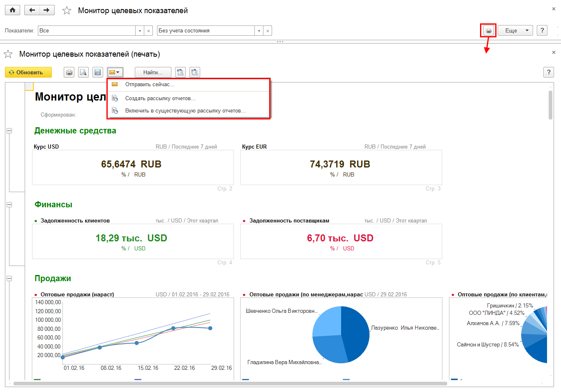Click the find-previous icon right of Найти
The height and width of the screenshot is (392, 561).
tap(180, 72)
